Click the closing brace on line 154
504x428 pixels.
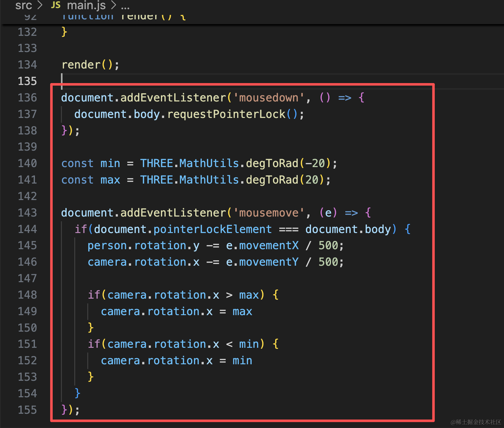point(77,393)
